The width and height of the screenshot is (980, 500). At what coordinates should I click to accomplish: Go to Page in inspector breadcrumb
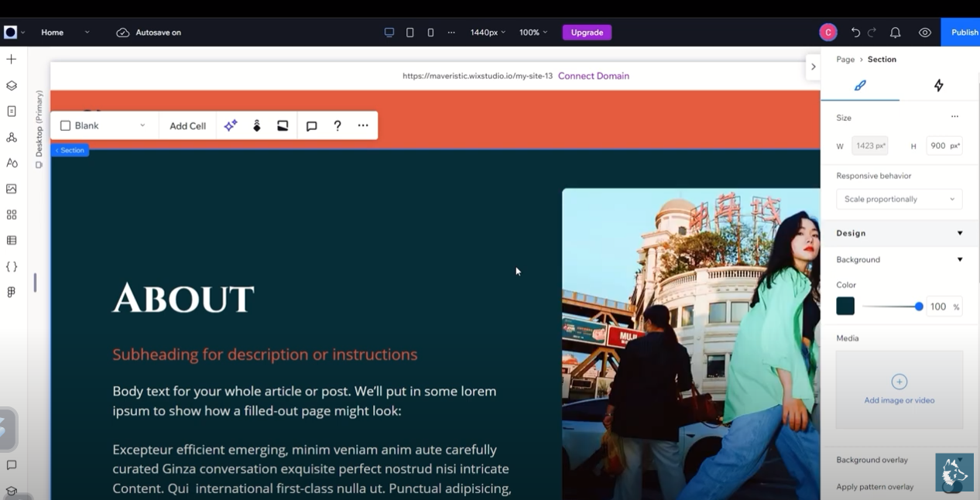pyautogui.click(x=845, y=60)
